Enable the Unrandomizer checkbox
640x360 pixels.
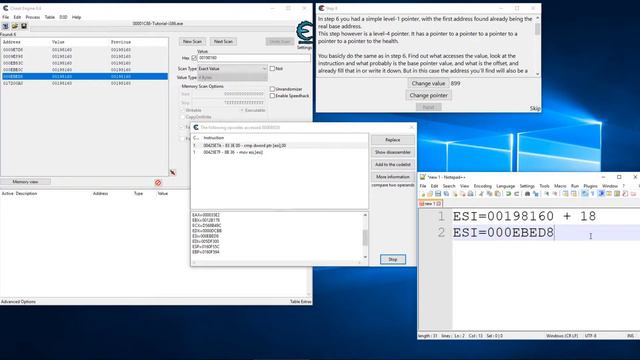click(x=272, y=89)
